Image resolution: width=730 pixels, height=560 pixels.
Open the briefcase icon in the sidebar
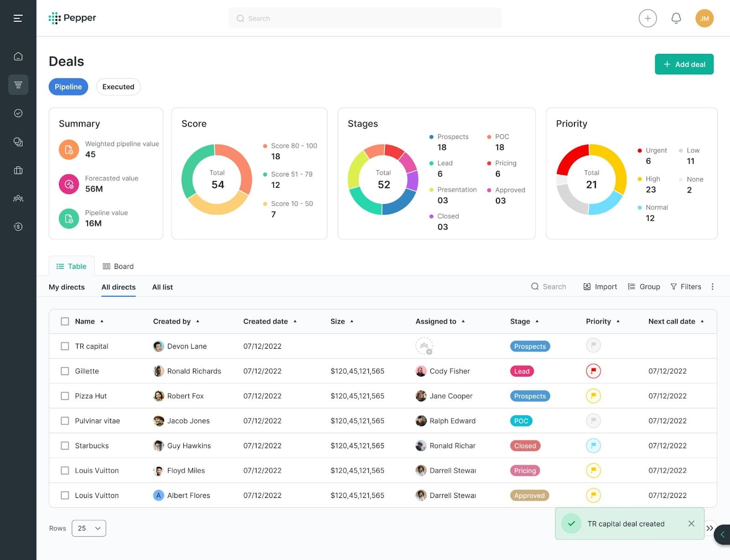tap(18, 170)
